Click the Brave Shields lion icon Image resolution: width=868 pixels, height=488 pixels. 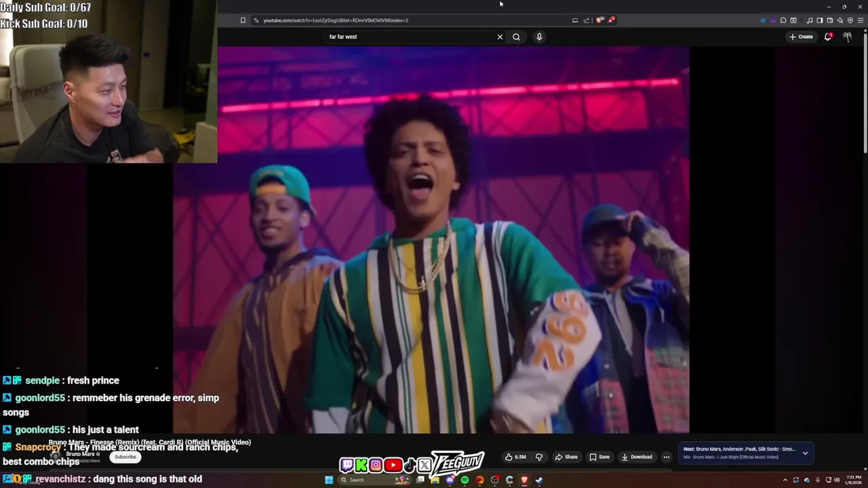[x=600, y=20]
